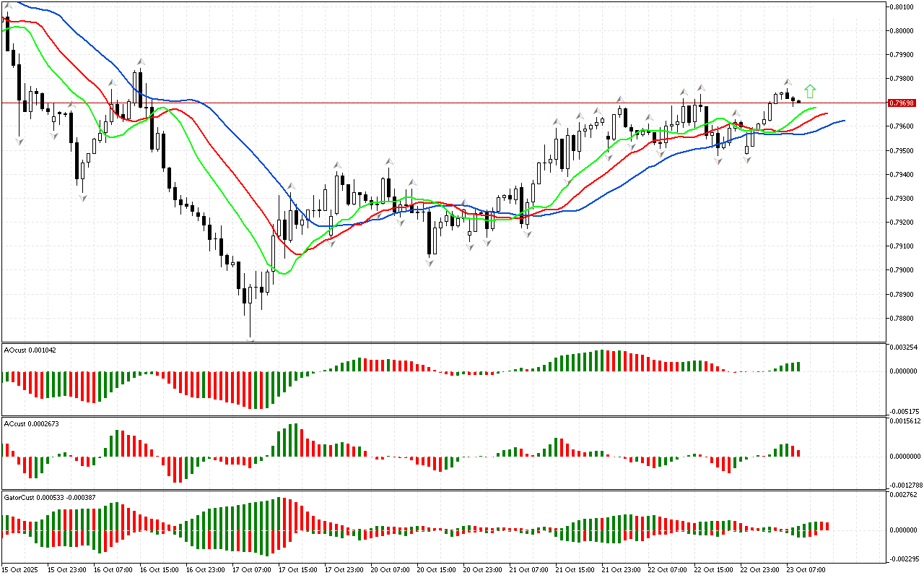Click the green up arrow signal icon
This screenshot has width=924, height=578.
point(810,91)
